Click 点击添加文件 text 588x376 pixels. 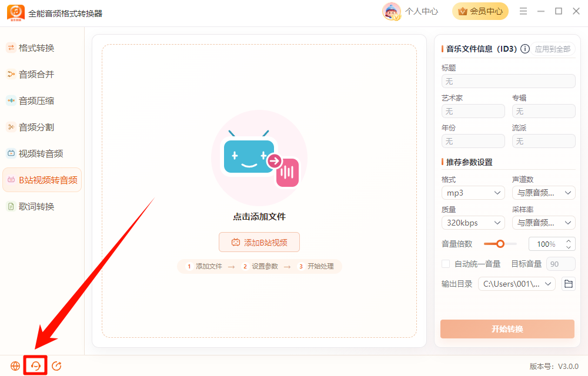[x=259, y=216]
